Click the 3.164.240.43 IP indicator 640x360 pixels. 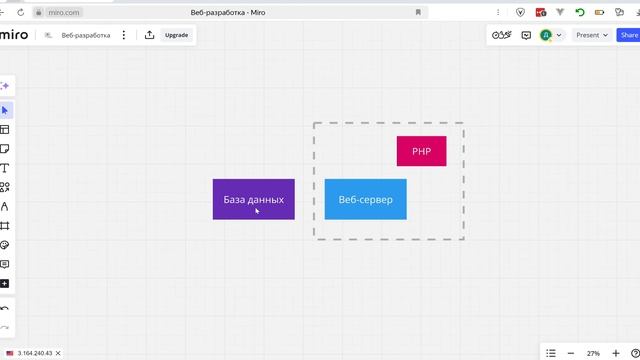35,353
